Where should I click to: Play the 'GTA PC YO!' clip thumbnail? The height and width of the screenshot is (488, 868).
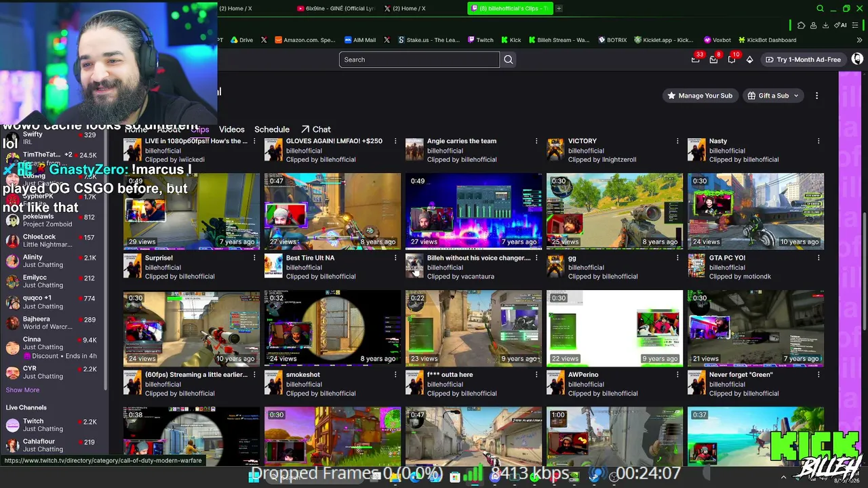click(x=755, y=211)
